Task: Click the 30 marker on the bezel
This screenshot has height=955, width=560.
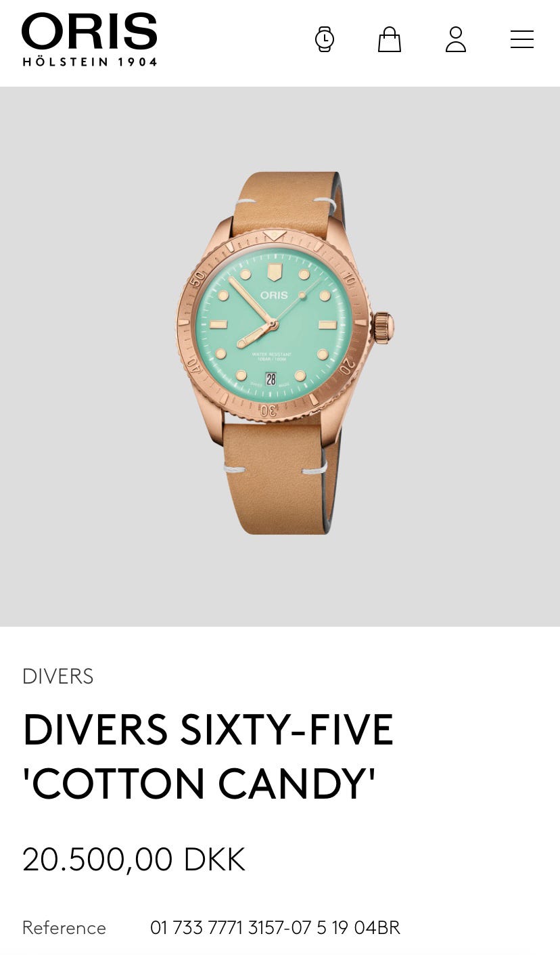Action: 269,410
